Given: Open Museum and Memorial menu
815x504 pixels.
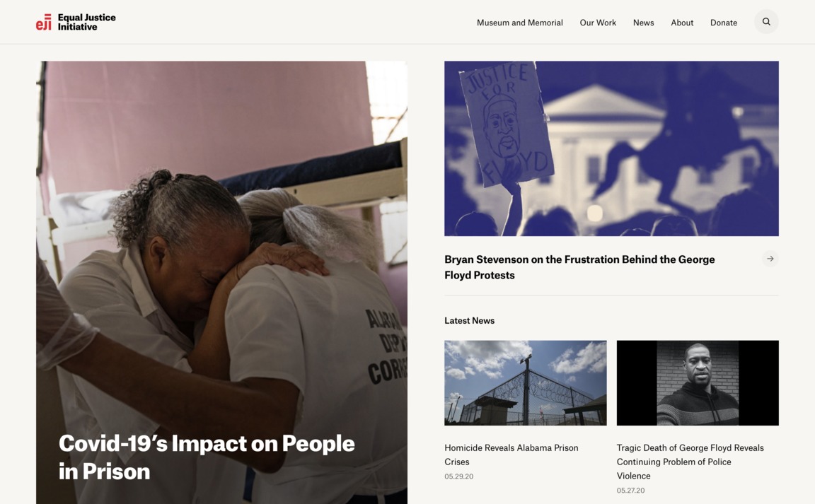Looking at the screenshot, I should point(520,23).
